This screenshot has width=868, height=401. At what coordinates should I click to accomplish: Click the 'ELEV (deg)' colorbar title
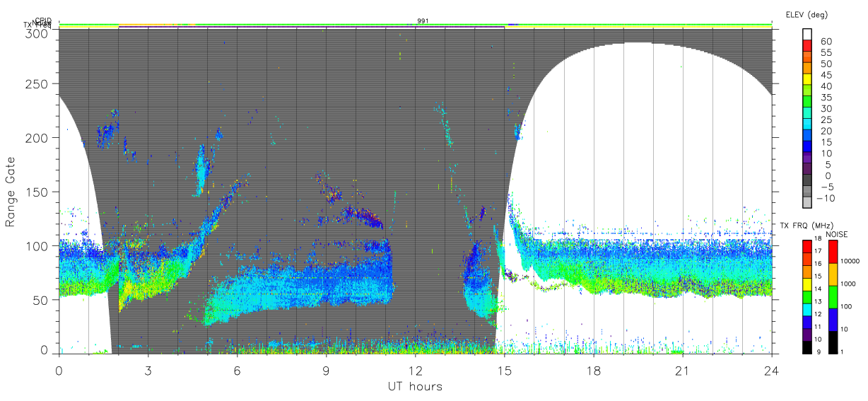pyautogui.click(x=807, y=15)
